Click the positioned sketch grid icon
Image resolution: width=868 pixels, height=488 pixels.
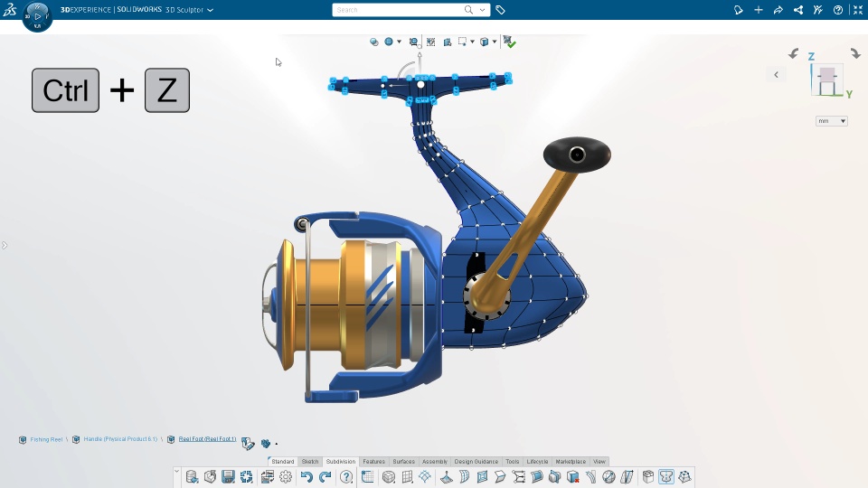tap(368, 476)
